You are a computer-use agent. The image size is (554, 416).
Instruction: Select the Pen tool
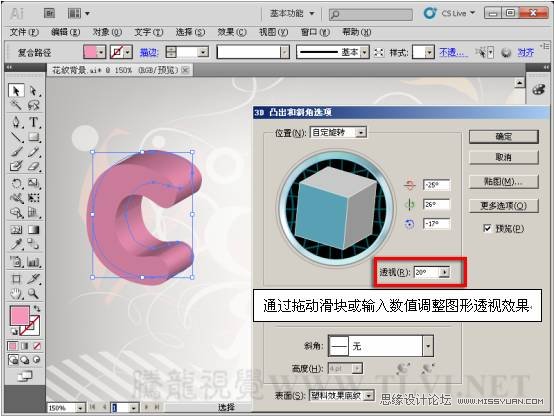(16, 122)
